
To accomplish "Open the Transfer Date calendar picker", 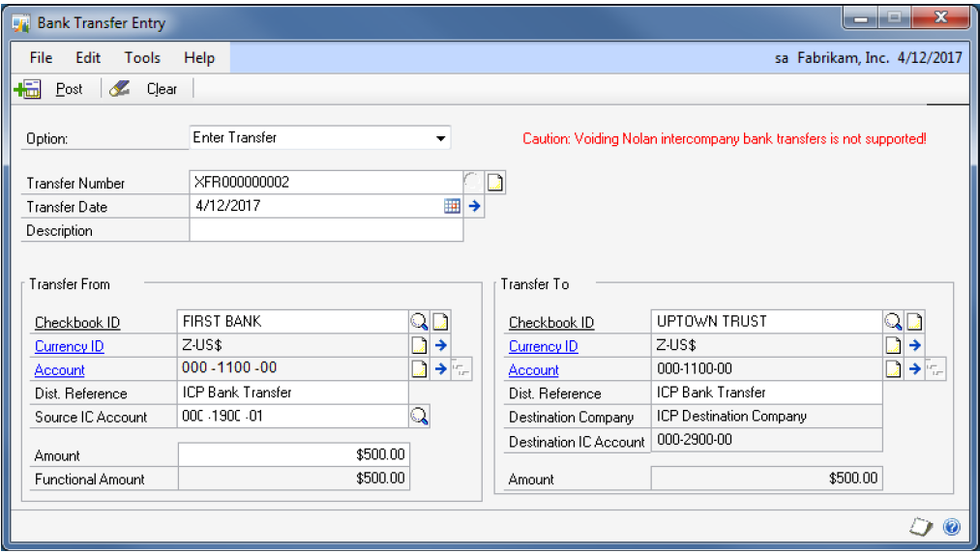I will click(x=452, y=206).
